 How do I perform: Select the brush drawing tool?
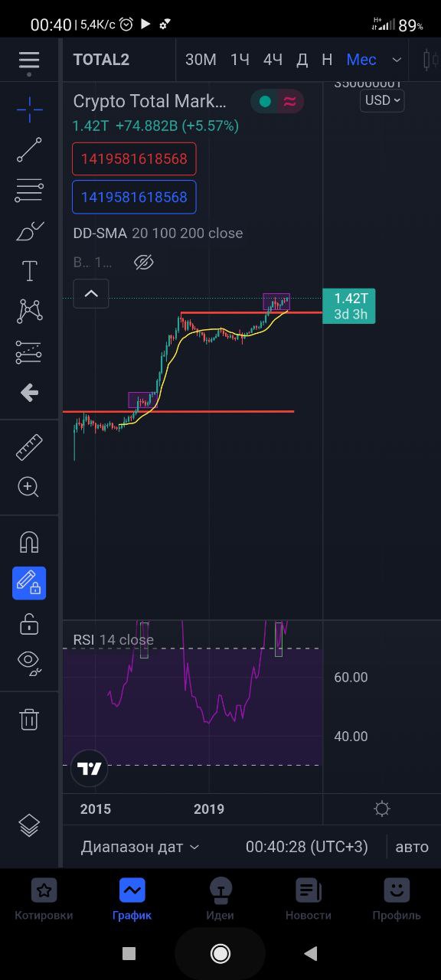pyautogui.click(x=29, y=230)
